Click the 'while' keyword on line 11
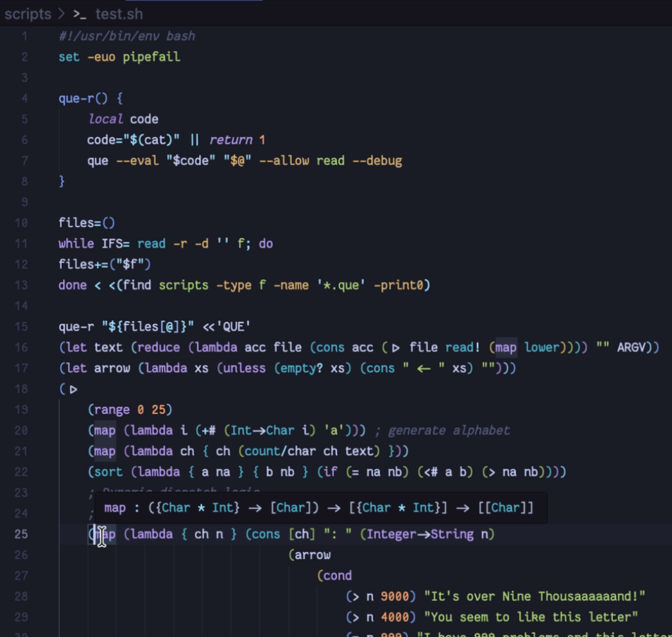 (76, 244)
